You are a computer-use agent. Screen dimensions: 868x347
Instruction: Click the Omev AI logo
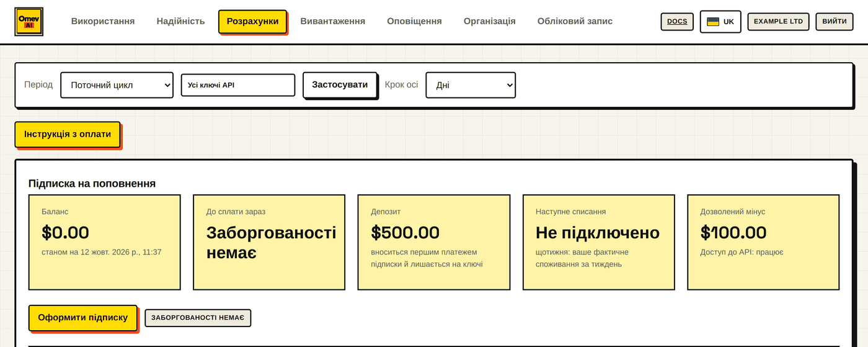click(29, 21)
